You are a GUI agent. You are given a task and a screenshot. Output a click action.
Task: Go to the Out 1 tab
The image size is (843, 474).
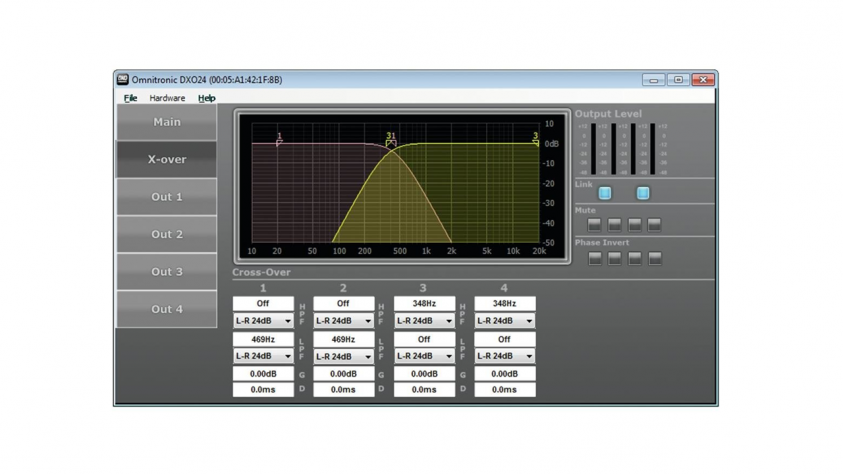[x=167, y=197]
